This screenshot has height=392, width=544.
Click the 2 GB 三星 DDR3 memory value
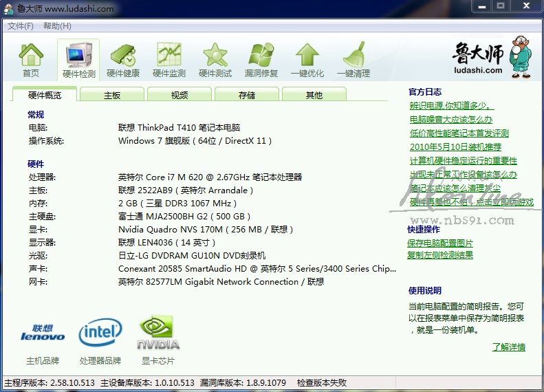pos(177,204)
